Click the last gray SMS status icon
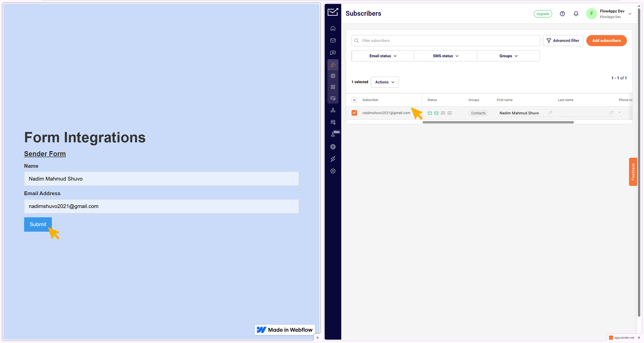 450,113
